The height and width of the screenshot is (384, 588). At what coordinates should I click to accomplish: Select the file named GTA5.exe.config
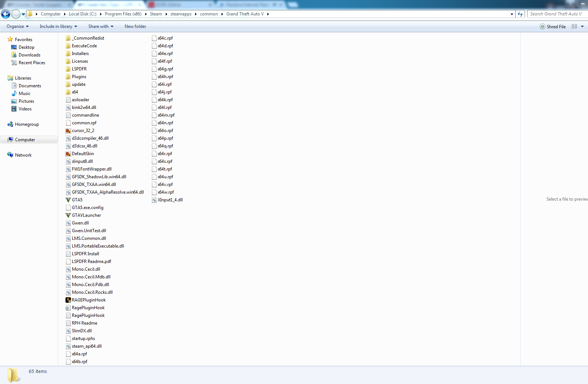(x=88, y=208)
